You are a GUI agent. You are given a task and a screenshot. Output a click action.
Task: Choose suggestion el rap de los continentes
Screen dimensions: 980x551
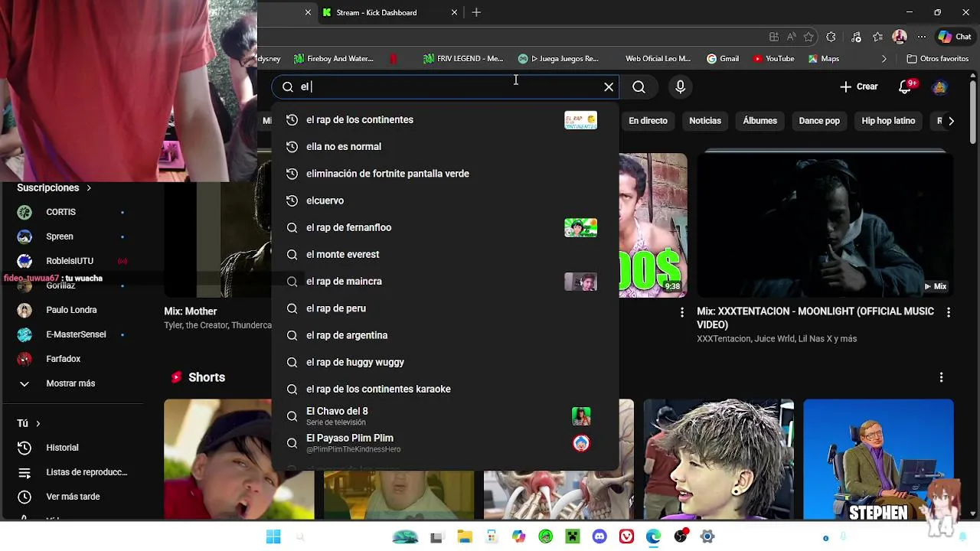coord(445,120)
